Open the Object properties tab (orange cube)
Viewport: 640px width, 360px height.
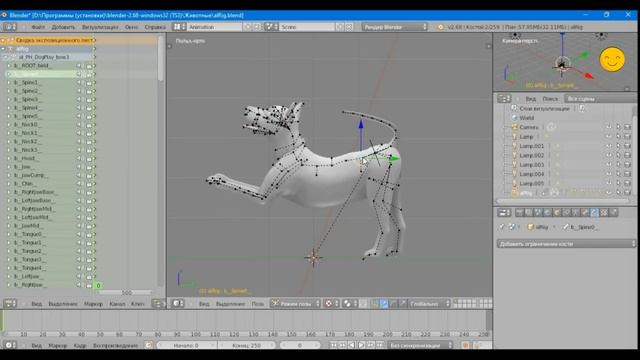[557, 212]
